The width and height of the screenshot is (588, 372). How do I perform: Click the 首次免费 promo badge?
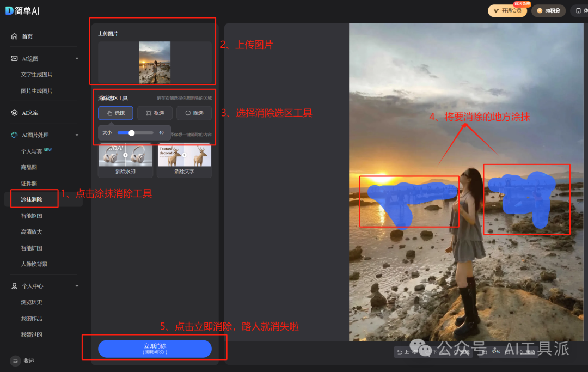pos(522,4)
